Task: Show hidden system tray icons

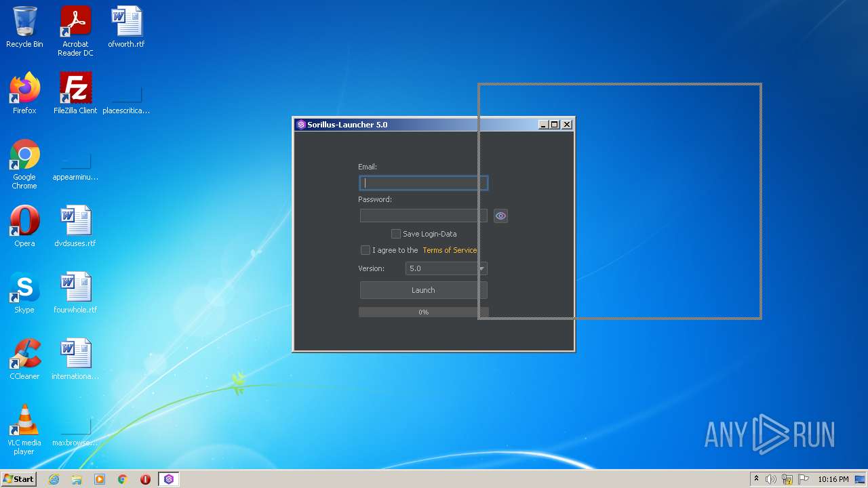Action: 756,479
